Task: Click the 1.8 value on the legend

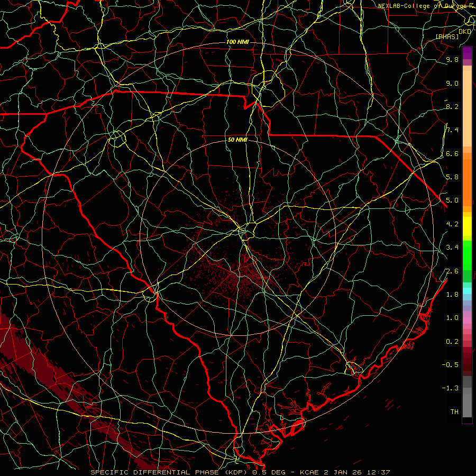Action: pos(452,295)
